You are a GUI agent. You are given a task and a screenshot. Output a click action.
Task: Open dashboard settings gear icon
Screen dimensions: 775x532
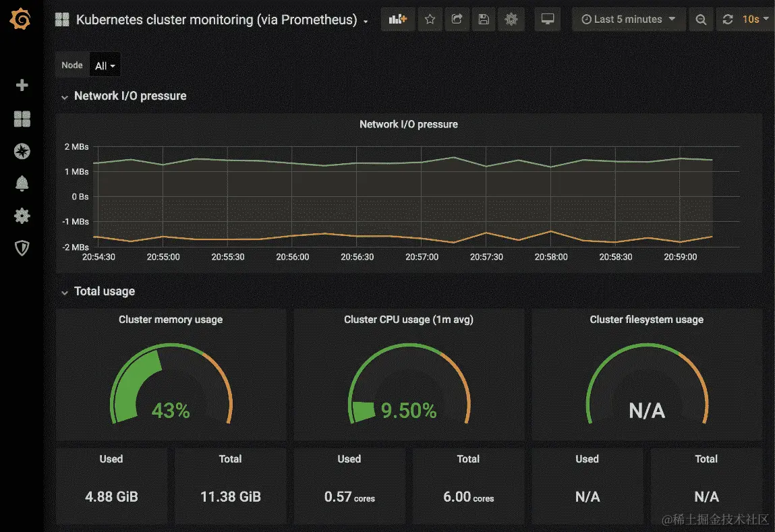pyautogui.click(x=511, y=19)
